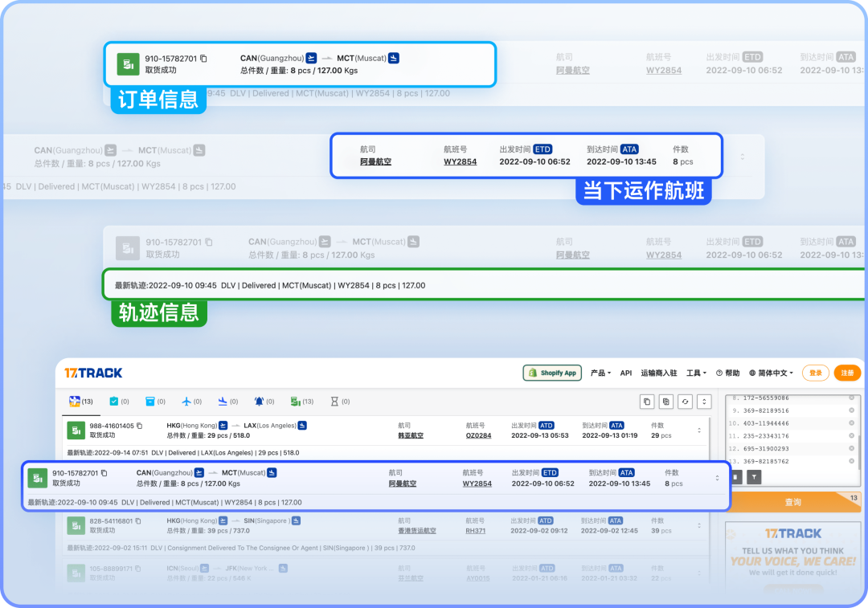Click the arrival icon beside LAX(Los Angeles)
The height and width of the screenshot is (608, 868).
(x=302, y=426)
